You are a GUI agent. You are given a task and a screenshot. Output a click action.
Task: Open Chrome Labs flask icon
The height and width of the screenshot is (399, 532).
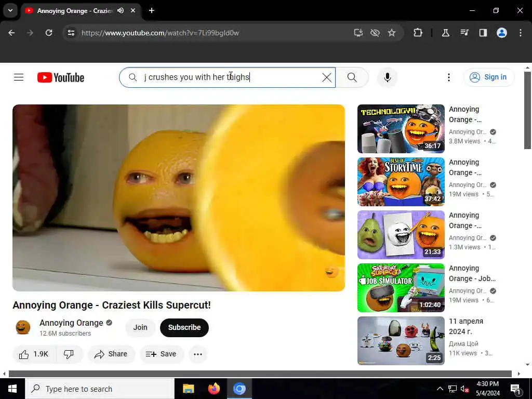(x=445, y=33)
